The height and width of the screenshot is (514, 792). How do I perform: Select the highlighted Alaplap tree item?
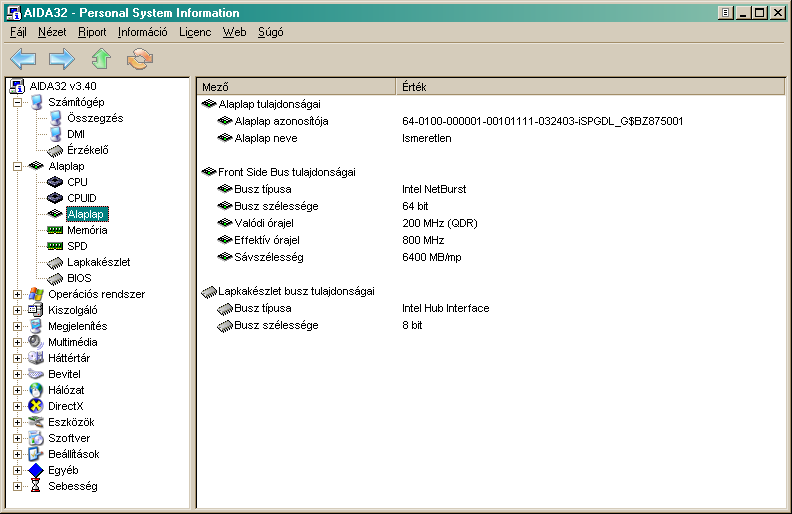coord(87,214)
